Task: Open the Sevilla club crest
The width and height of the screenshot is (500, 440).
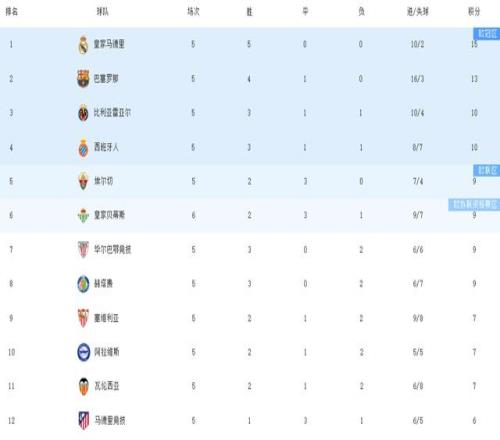Action: pyautogui.click(x=83, y=318)
